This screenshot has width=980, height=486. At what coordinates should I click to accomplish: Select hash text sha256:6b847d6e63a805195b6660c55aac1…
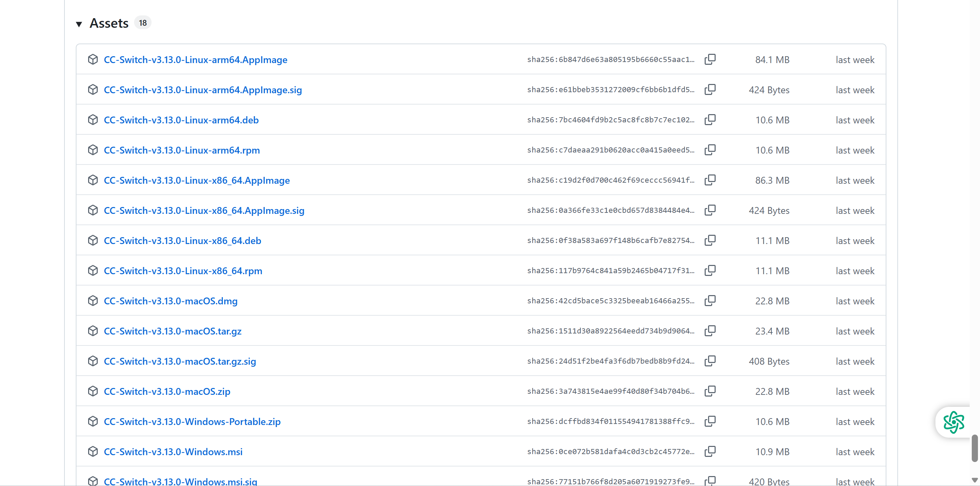click(x=611, y=60)
